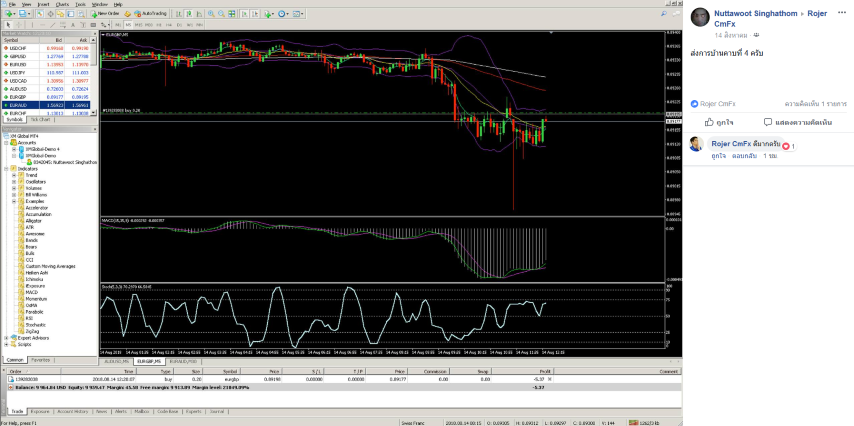
Task: Open the File menu
Action: point(12,4)
